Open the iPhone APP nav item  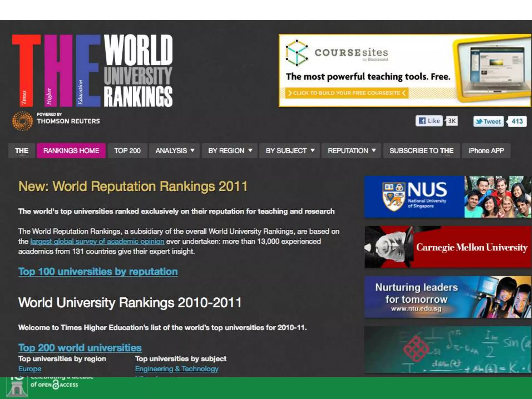(486, 151)
